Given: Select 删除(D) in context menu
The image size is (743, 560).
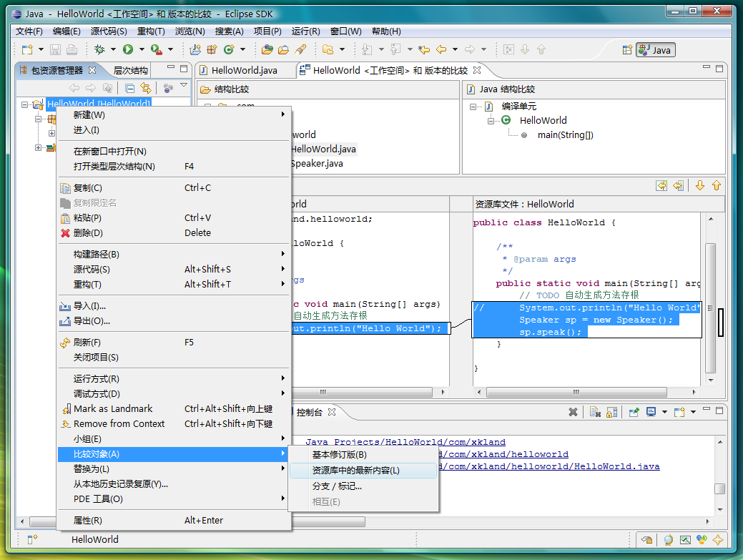Looking at the screenshot, I should coord(174,233).
